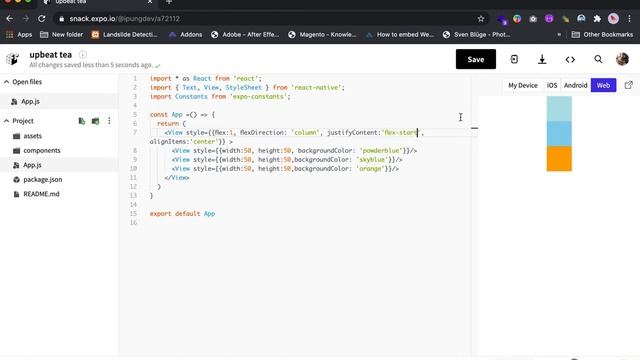Click the project title upbeat tea
The image size is (640, 360).
coord(50,54)
